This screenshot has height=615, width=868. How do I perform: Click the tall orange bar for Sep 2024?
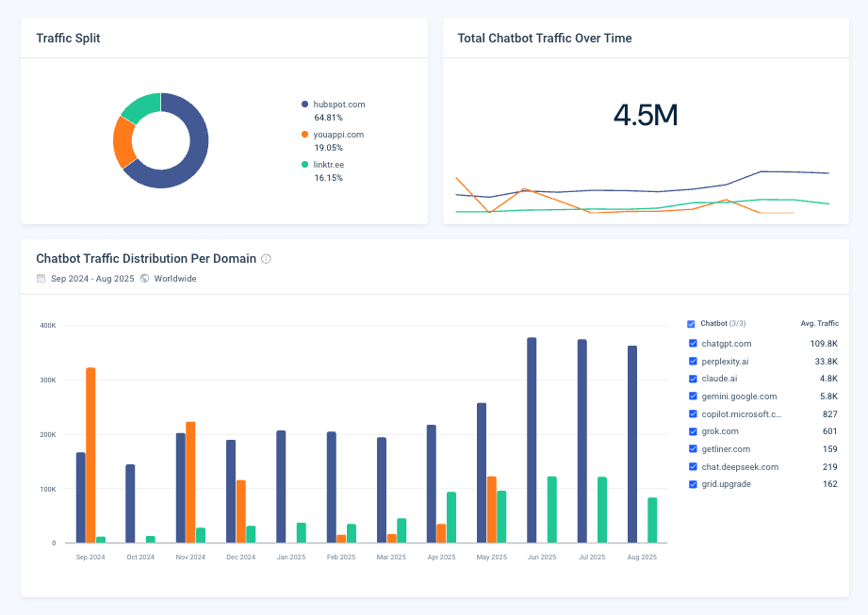coord(90,454)
